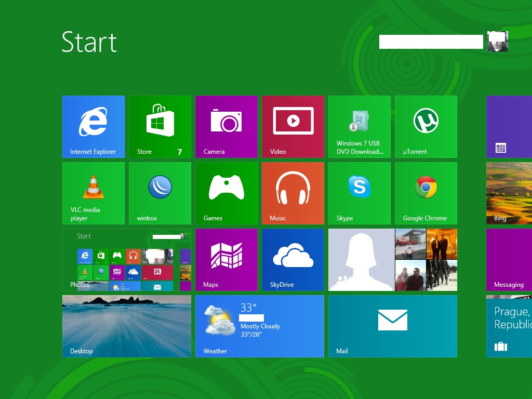Open the Maps tile

(227, 260)
